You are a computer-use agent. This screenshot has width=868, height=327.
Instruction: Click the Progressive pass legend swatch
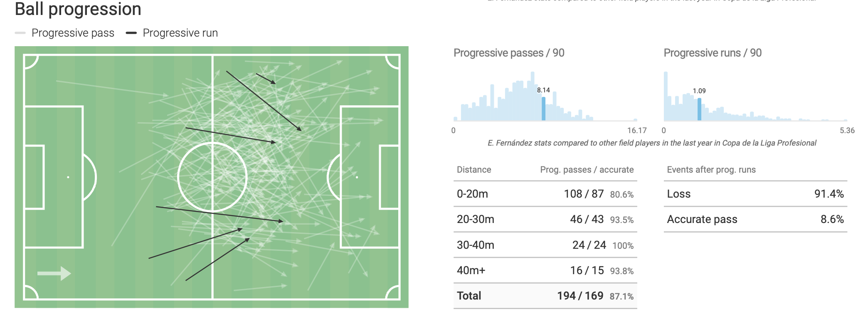click(x=20, y=33)
